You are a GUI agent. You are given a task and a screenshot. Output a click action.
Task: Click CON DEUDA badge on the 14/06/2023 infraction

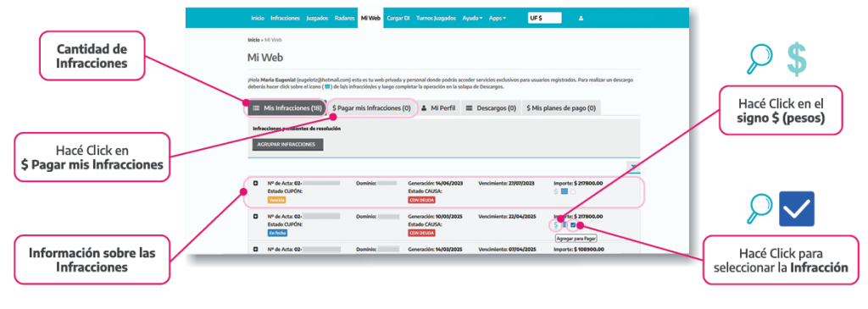point(421,200)
